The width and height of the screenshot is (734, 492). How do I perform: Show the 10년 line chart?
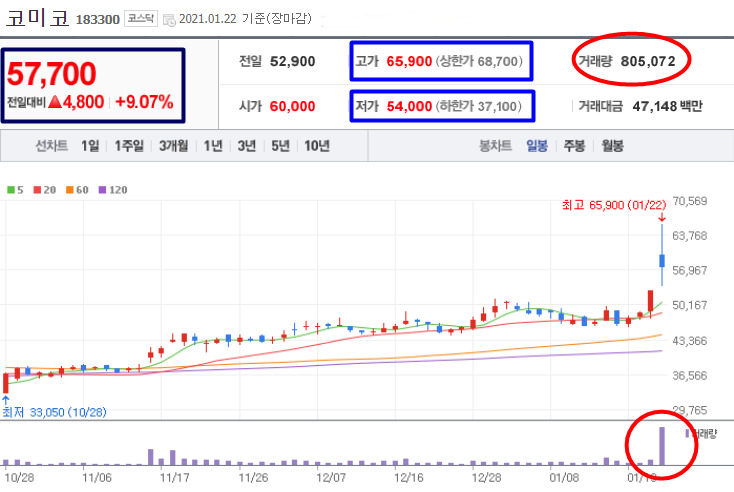[x=317, y=146]
